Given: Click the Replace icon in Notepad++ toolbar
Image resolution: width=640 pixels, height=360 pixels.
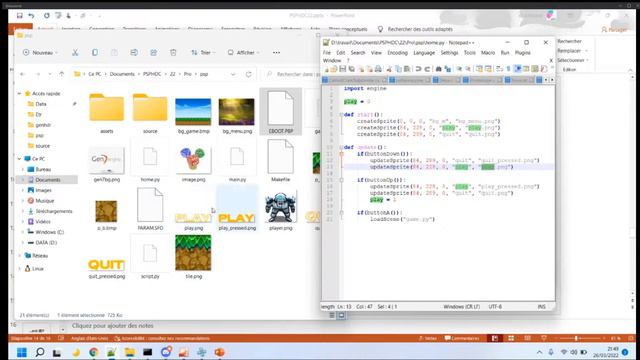Looking at the screenshot, I should pyautogui.click(x=448, y=69).
